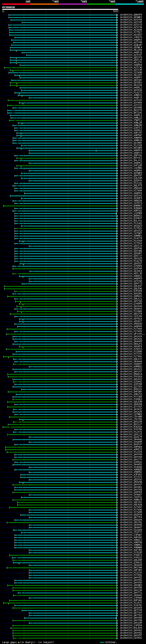146x644 pixels.
Task: Open hit UniRef100_Q9AXF6
Action: (x=131, y=15)
